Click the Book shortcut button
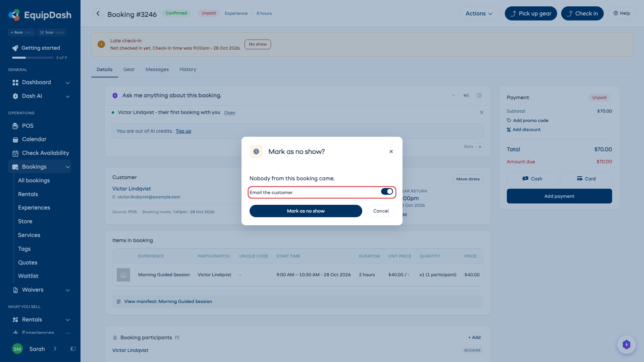This screenshot has height=362, width=644. [x=21, y=33]
